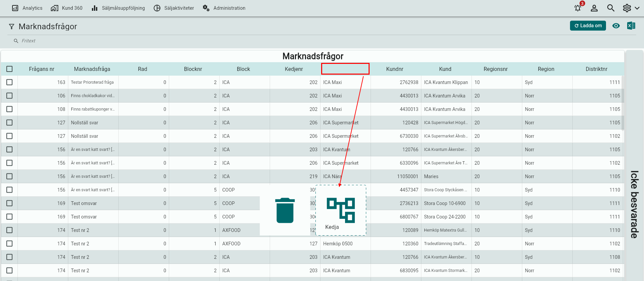
Task: Sort by Regionsnr column header
Action: pyautogui.click(x=496, y=69)
